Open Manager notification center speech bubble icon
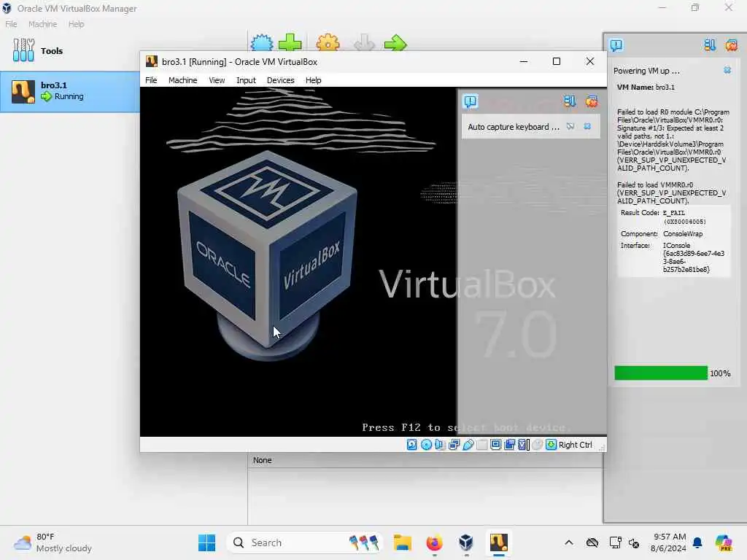 [616, 45]
